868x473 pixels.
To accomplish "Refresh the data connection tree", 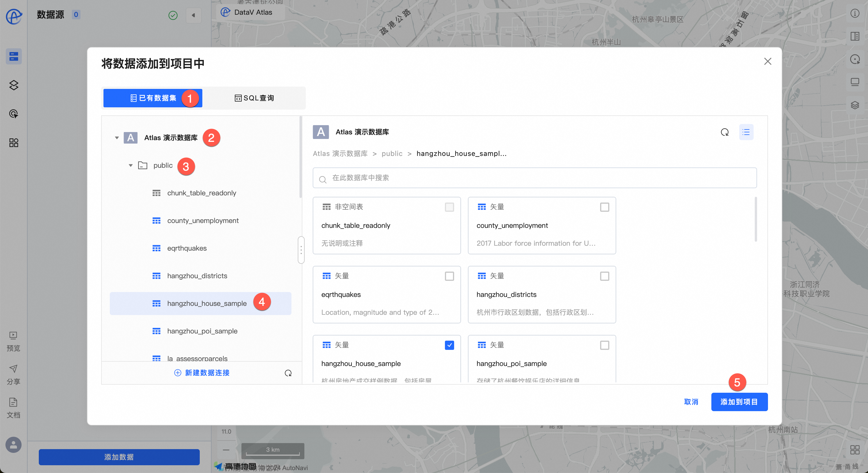I will pyautogui.click(x=288, y=373).
